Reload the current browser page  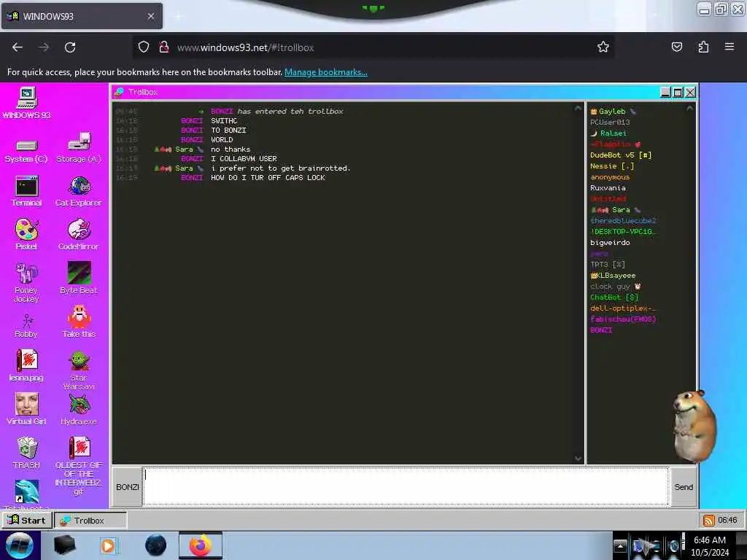(x=70, y=47)
